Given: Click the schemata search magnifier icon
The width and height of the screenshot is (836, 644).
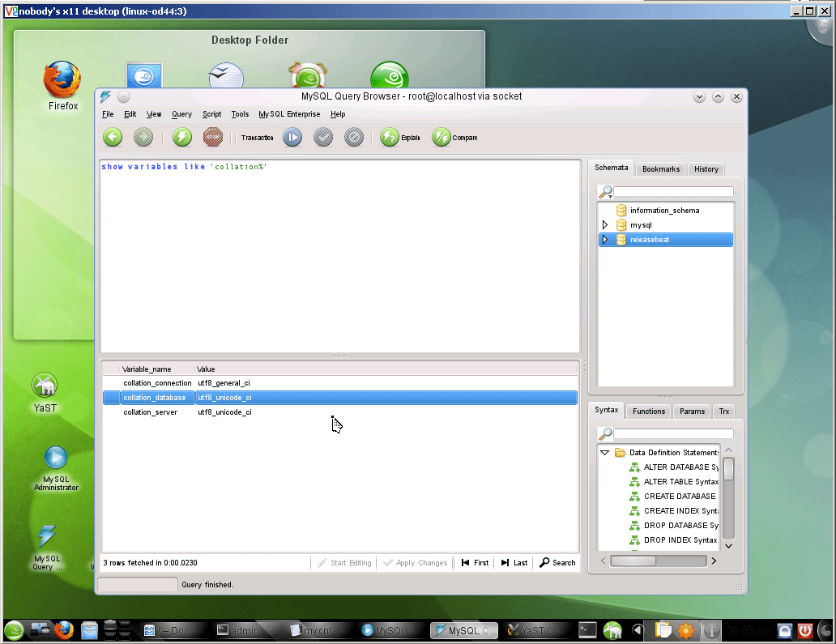Looking at the screenshot, I should coord(605,191).
